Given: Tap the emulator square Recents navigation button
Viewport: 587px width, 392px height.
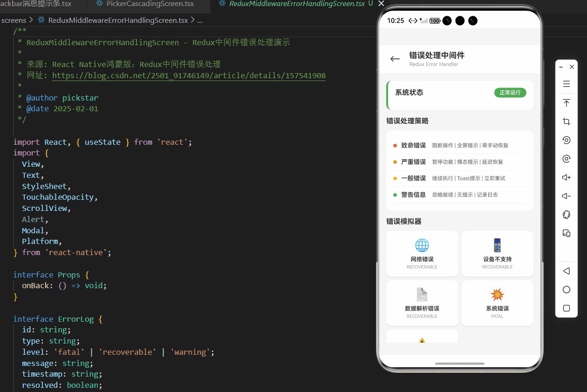Looking at the screenshot, I should (x=567, y=308).
